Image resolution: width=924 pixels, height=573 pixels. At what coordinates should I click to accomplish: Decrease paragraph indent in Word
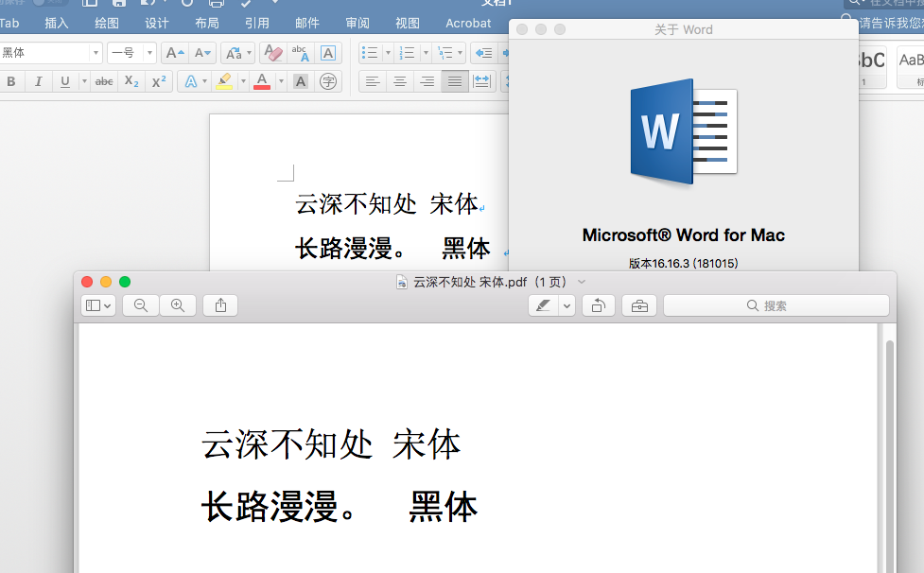484,53
